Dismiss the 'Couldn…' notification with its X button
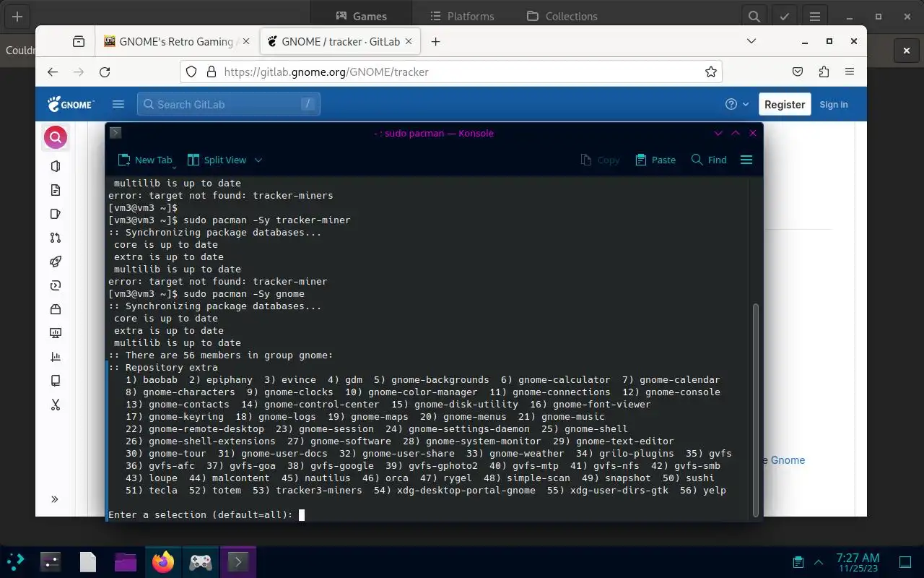This screenshot has height=578, width=924. tap(907, 51)
